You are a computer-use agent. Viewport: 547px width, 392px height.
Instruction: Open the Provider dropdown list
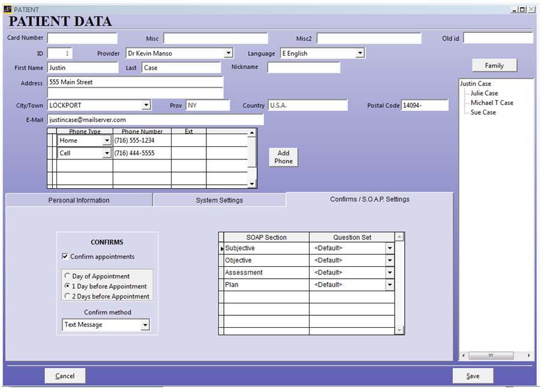pyautogui.click(x=228, y=53)
